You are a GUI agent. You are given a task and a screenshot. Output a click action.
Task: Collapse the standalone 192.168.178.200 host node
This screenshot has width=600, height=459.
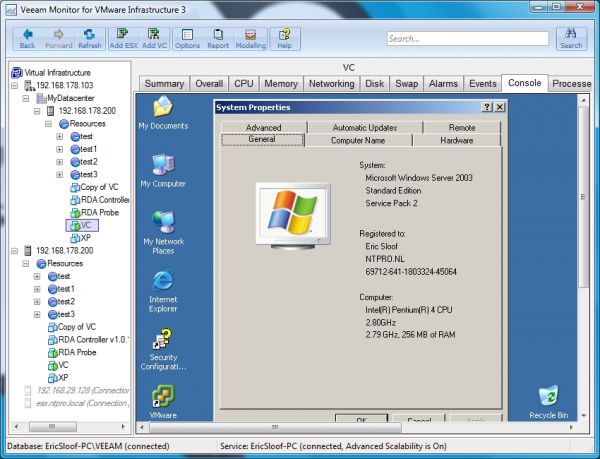tap(15, 251)
